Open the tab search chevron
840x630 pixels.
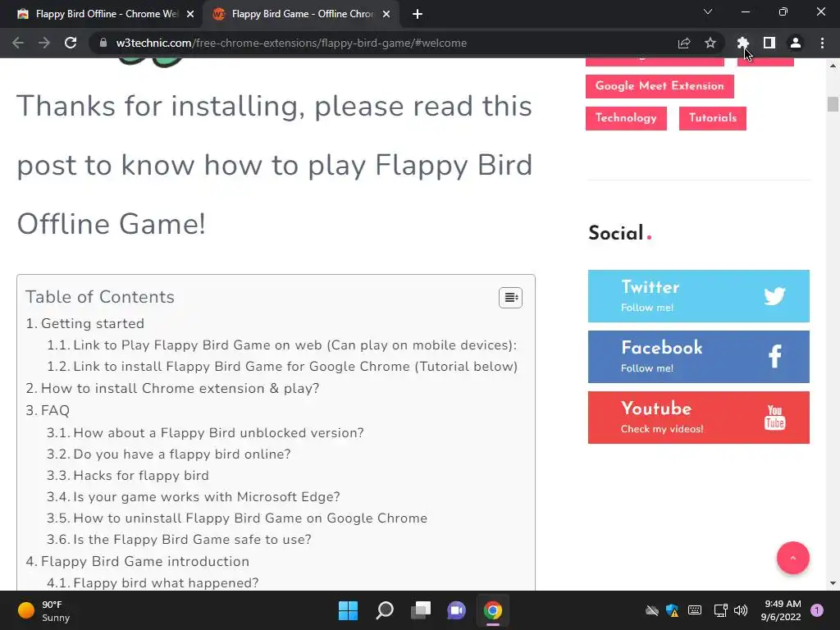coord(708,11)
